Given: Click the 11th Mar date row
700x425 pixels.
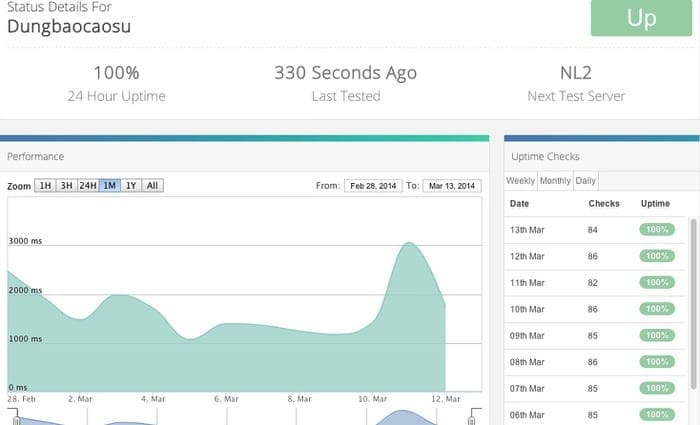Looking at the screenshot, I should [595, 283].
